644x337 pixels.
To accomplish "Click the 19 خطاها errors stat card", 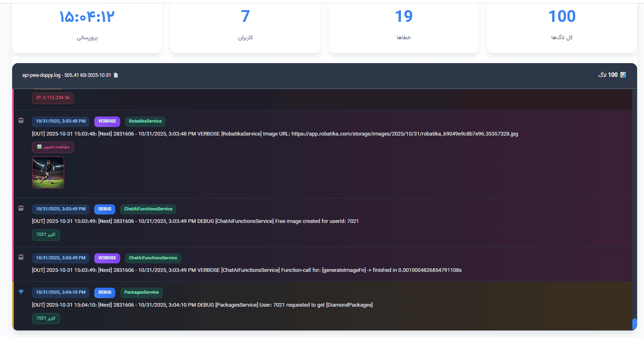I will [x=404, y=28].
